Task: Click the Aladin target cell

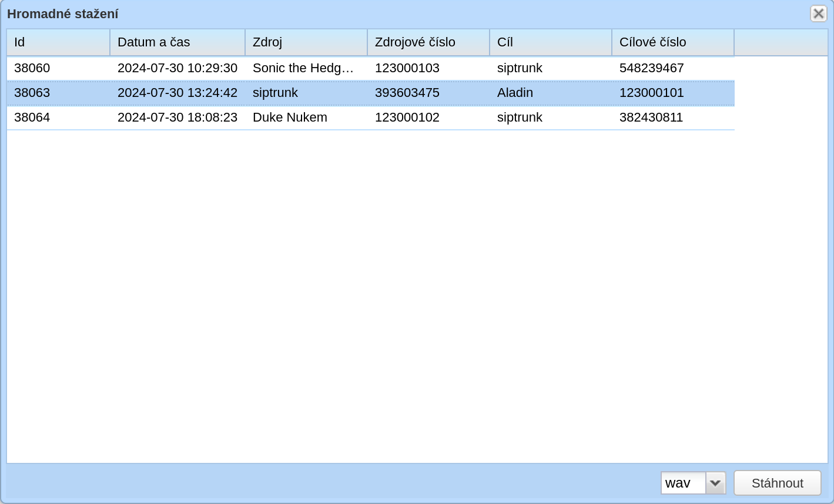Action: (x=515, y=93)
